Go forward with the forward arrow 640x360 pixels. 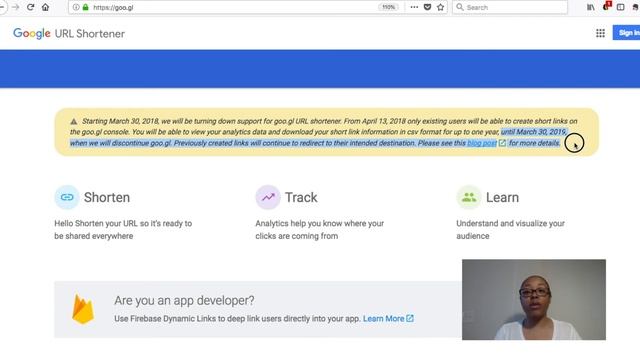16,7
